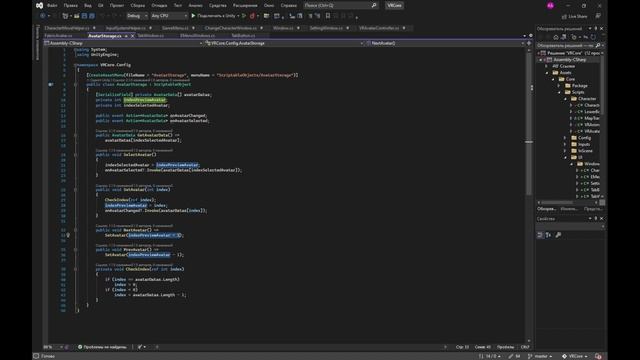Open the Any CPU platform dropdown
The width and height of the screenshot is (640, 360).
tap(169, 16)
